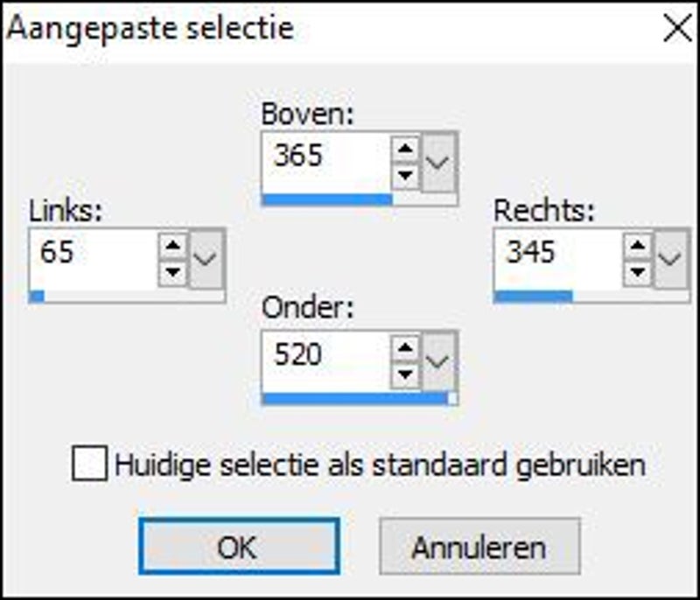The height and width of the screenshot is (600, 700).
Task: Click the blue slider bar under Boven
Action: (x=326, y=199)
